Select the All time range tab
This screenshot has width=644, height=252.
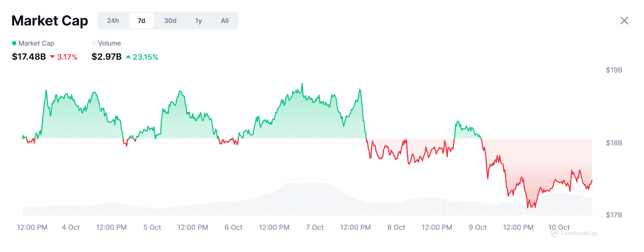(225, 21)
